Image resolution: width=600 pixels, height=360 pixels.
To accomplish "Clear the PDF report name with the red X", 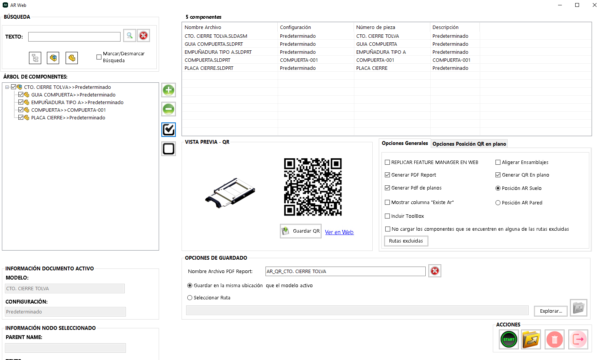I will coord(435,271).
